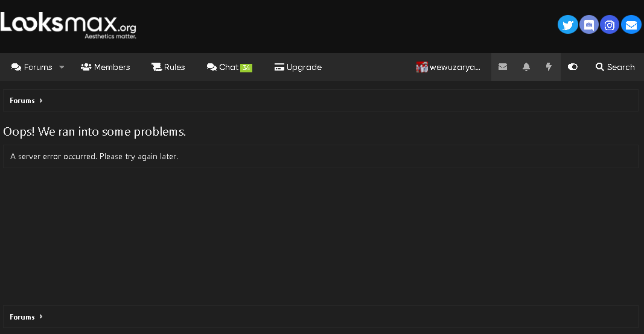Expand the Forums dropdown arrow
The height and width of the screenshot is (334, 644).
click(62, 67)
